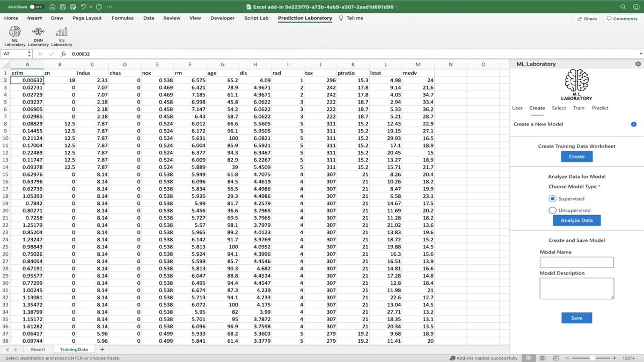Viewport: 644px width, 362px height.
Task: Switch to the User tab in pane
Action: [517, 108]
